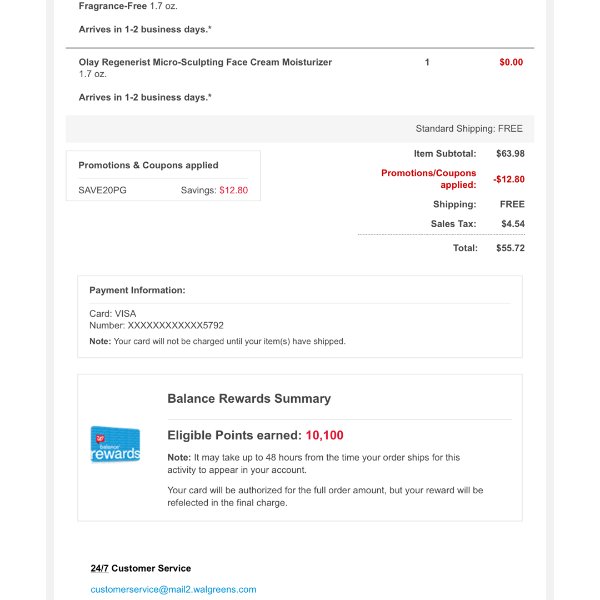The image size is (600, 600).
Task: Click the Olay Regenerist Micro-Sculpting Face Cream product name
Action: click(x=205, y=62)
